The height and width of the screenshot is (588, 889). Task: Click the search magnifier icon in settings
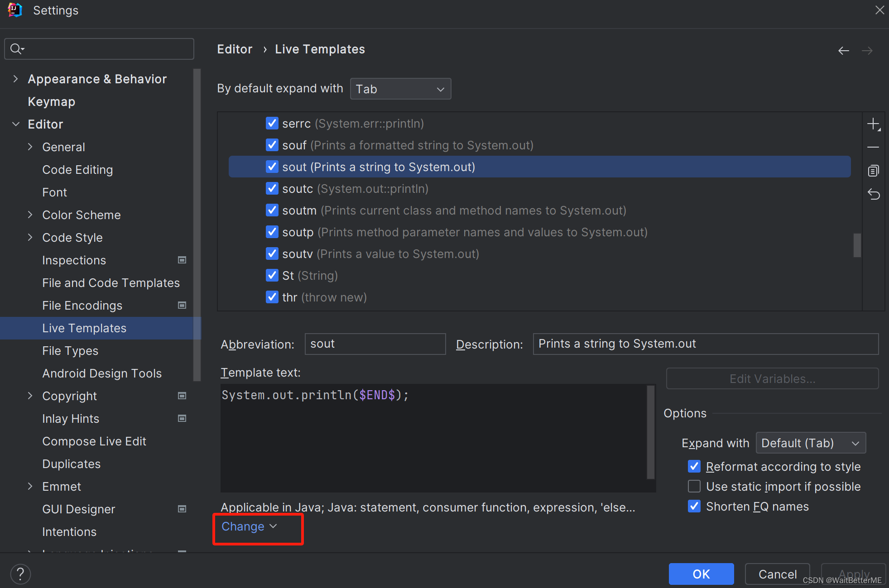pyautogui.click(x=17, y=49)
